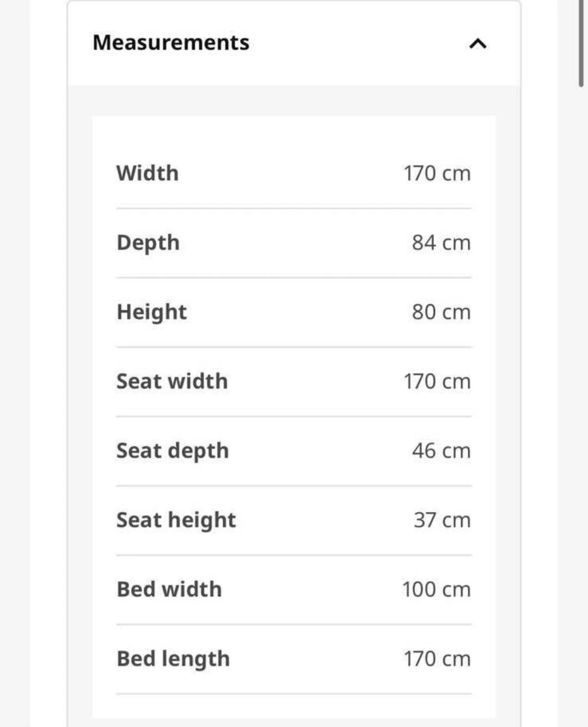Select the Width row label

click(148, 173)
